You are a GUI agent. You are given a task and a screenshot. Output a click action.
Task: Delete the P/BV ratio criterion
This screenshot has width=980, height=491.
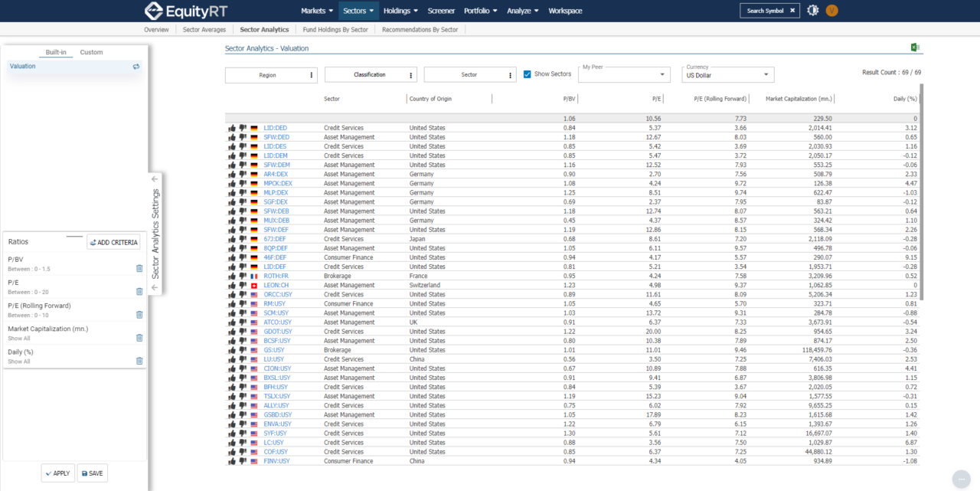(x=139, y=268)
